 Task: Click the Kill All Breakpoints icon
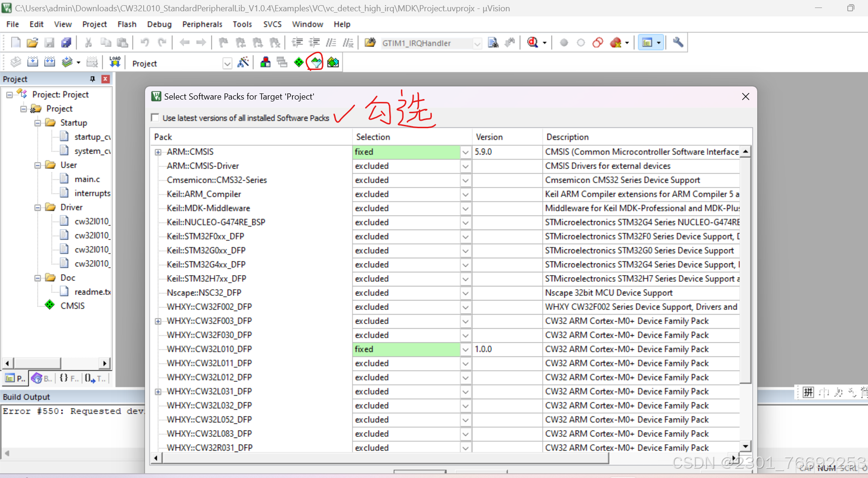[616, 43]
